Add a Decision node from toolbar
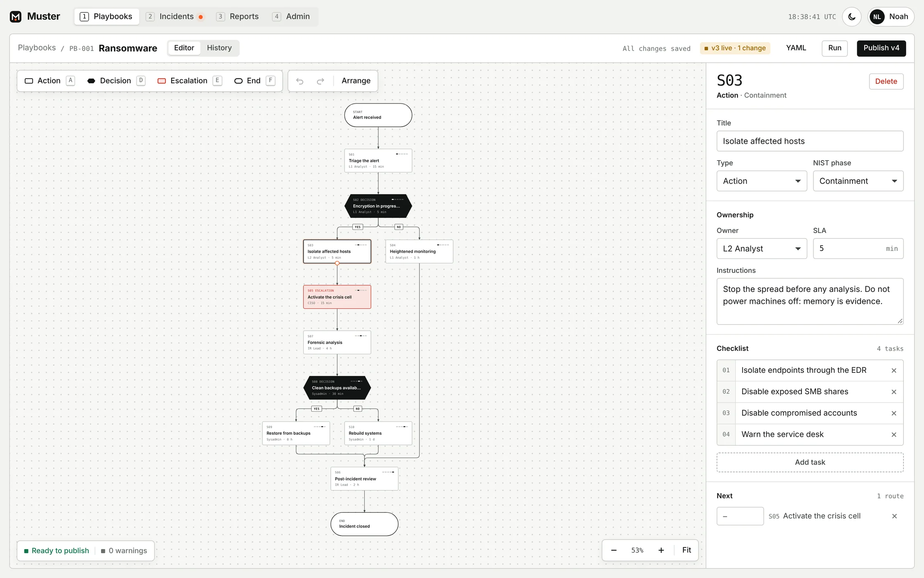The width and height of the screenshot is (924, 578). point(116,81)
